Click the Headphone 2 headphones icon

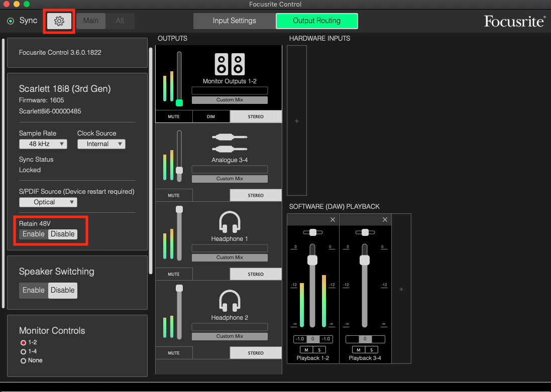(230, 301)
